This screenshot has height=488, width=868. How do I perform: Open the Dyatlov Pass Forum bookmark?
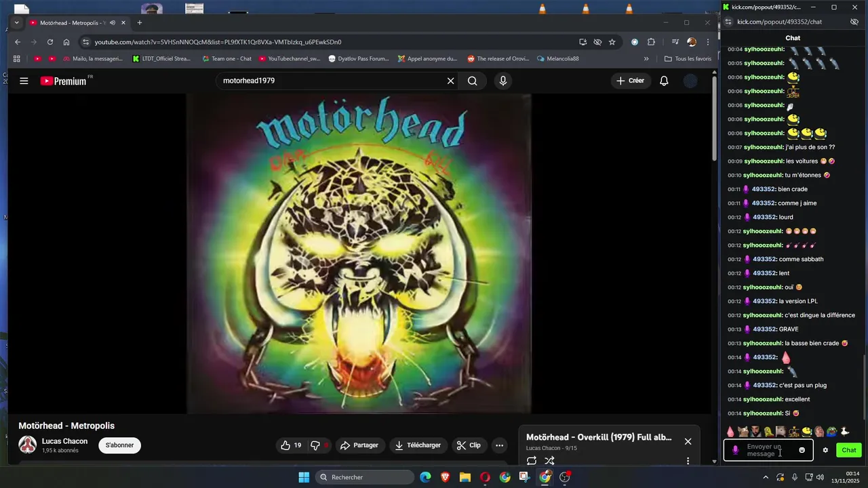(x=359, y=59)
